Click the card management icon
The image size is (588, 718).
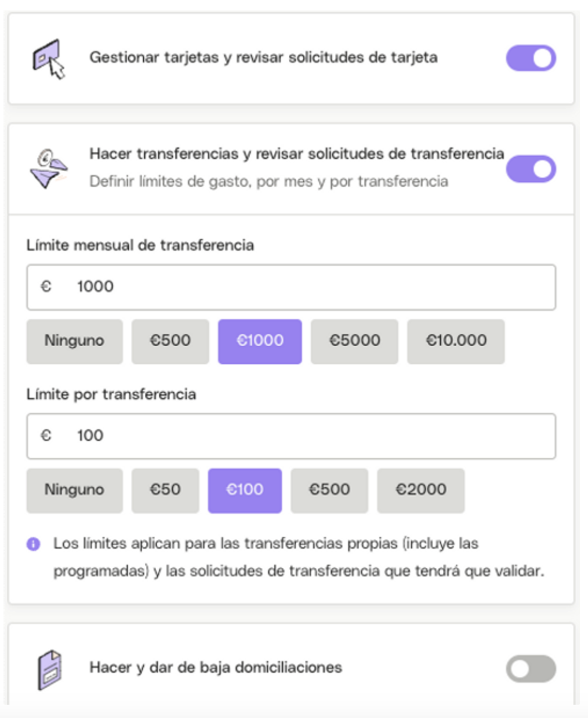click(48, 59)
